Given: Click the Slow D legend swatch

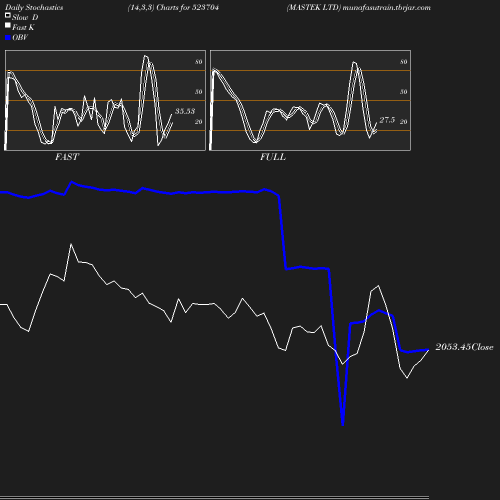Looking at the screenshot, I should click(x=8, y=15).
